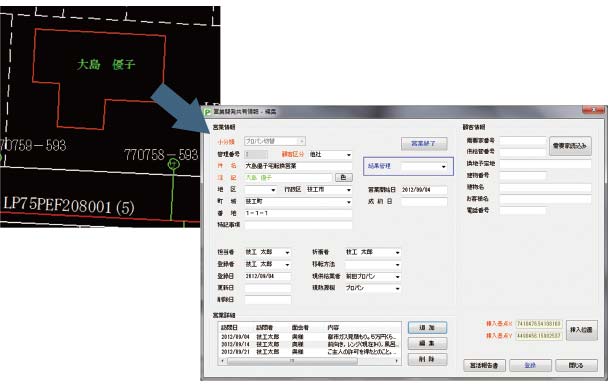Expand the 顧客区分 dropdown showing 他社
The image size is (608, 386).
click(x=349, y=155)
